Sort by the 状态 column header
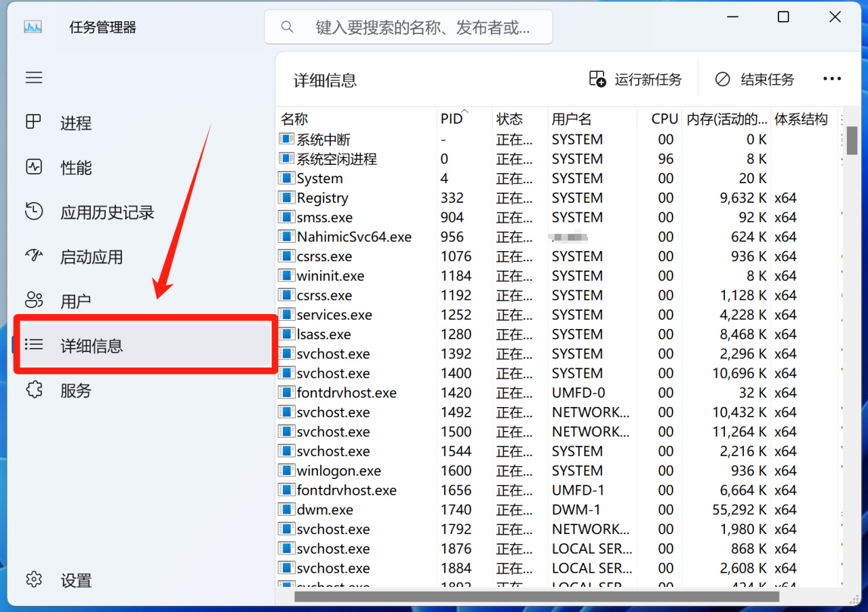 point(510,118)
